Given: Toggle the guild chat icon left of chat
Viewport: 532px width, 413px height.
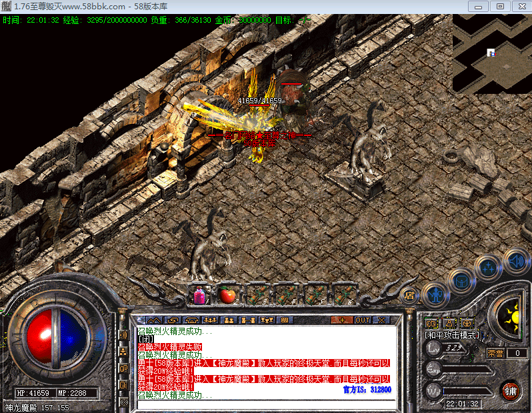Looking at the screenshot, I should point(123,368).
